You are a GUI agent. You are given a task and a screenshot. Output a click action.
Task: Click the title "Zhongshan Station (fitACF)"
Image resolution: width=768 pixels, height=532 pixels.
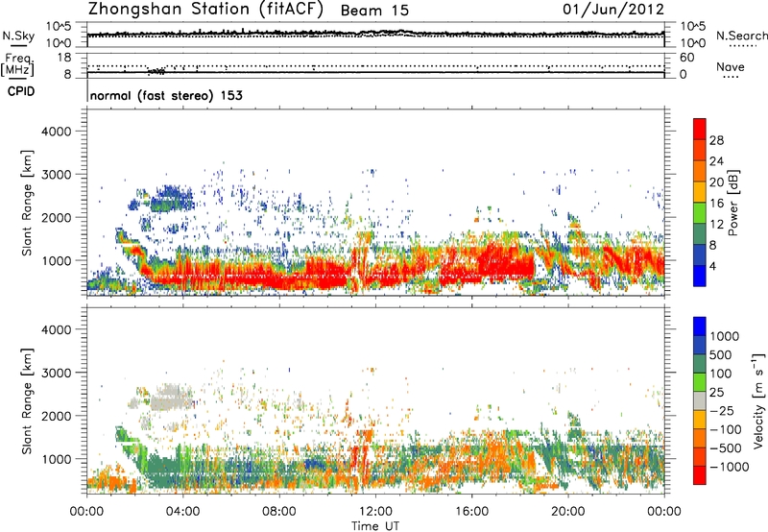pyautogui.click(x=205, y=9)
